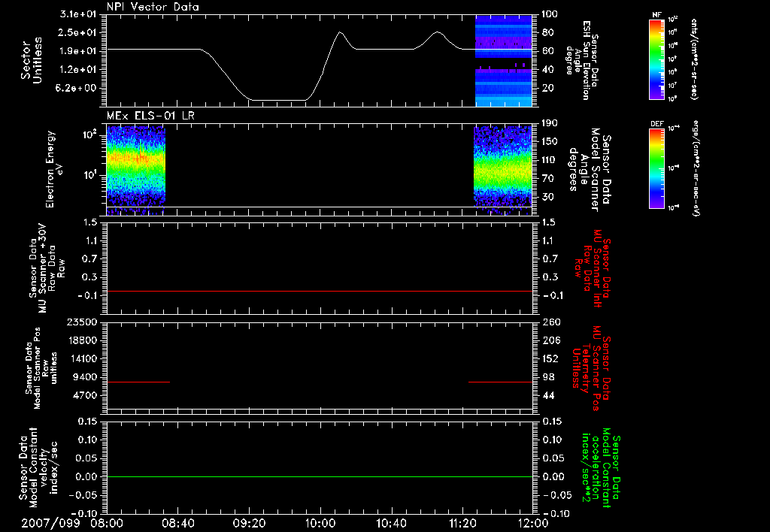Click the ESH Sun Elevation Angle label

click(582, 60)
